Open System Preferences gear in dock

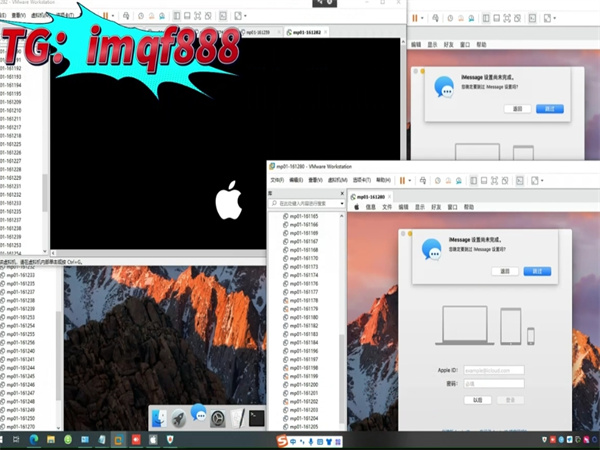(x=217, y=419)
